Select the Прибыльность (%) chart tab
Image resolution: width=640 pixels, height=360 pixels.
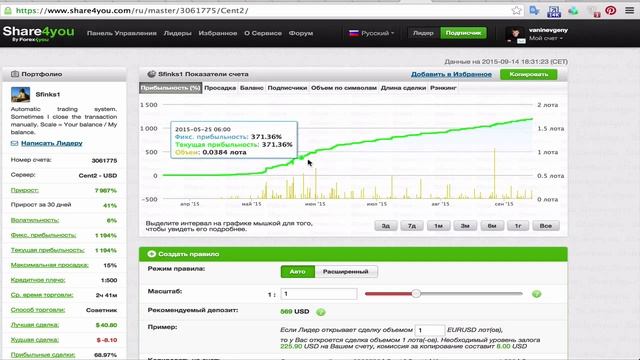click(171, 88)
